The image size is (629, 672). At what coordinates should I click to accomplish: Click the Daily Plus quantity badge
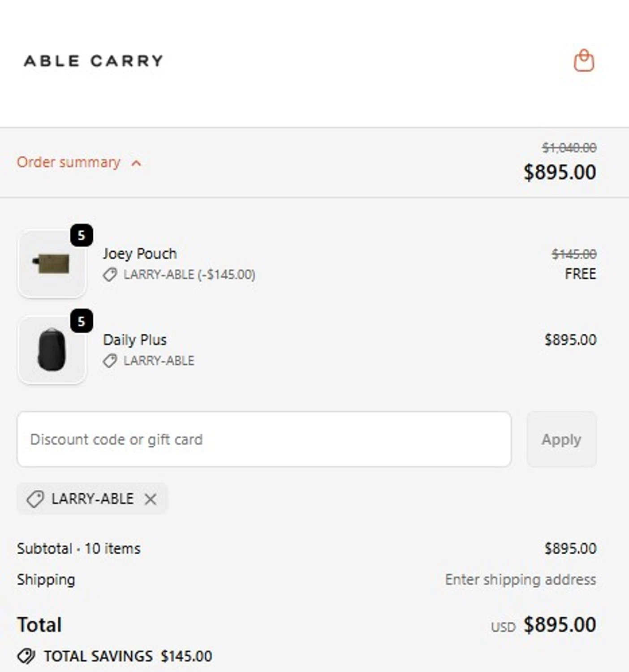click(x=81, y=321)
